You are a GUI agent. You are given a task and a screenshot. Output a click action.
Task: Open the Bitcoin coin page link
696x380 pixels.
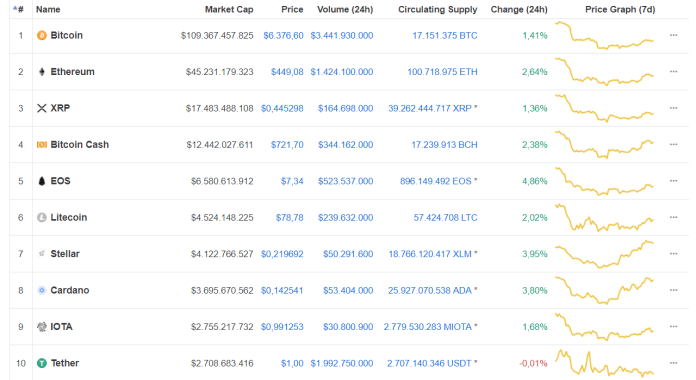(x=67, y=36)
